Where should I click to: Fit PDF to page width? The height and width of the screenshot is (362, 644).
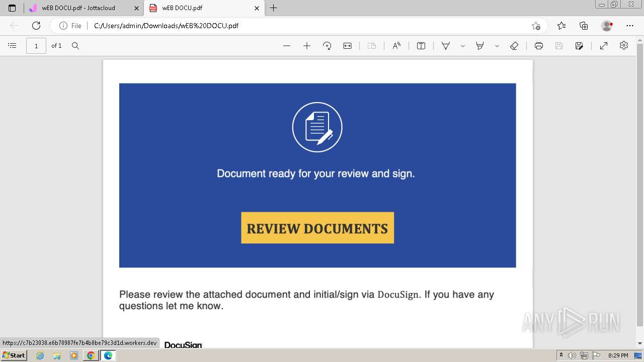pos(347,46)
